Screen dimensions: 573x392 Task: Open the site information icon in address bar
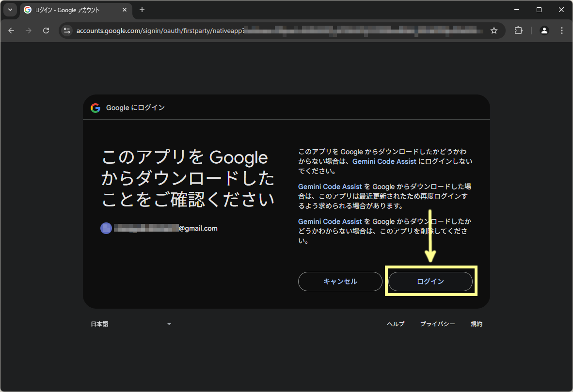(x=66, y=30)
